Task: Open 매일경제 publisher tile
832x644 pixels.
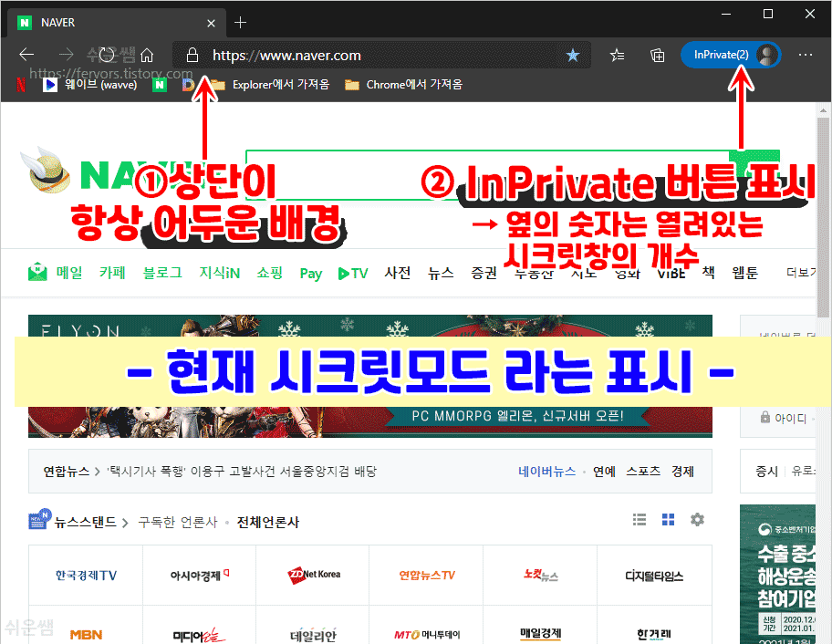Action: (x=540, y=626)
